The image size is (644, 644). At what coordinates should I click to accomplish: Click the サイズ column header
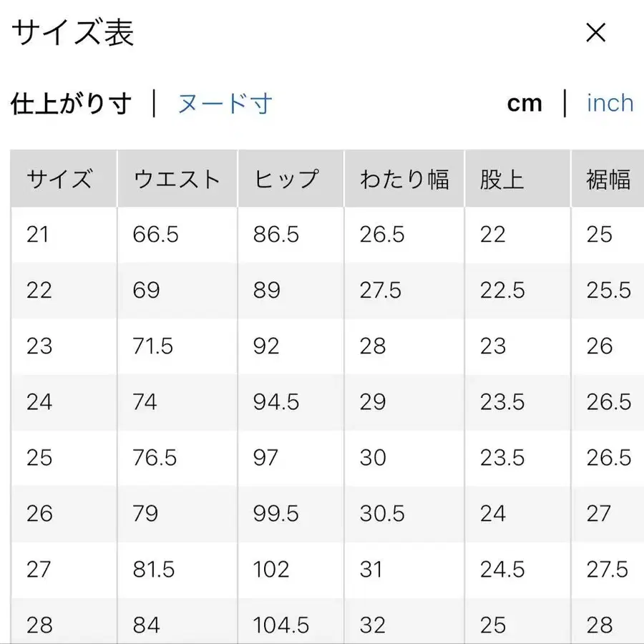point(62,178)
